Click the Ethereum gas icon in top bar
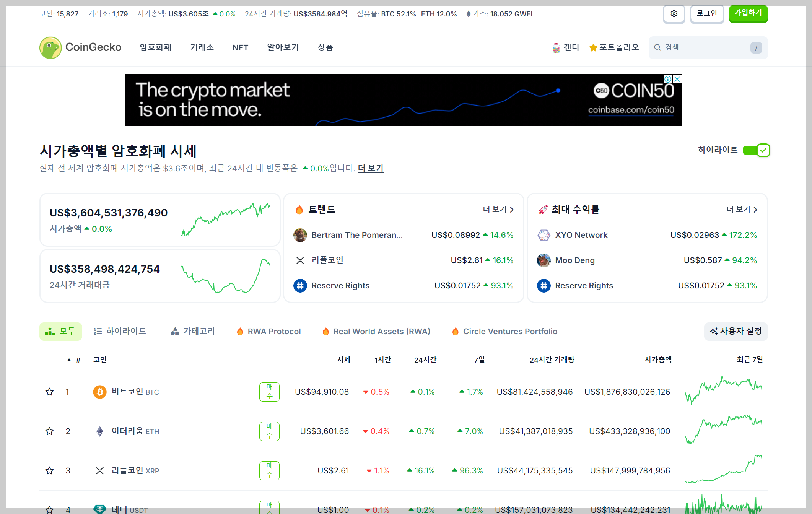 (x=469, y=14)
